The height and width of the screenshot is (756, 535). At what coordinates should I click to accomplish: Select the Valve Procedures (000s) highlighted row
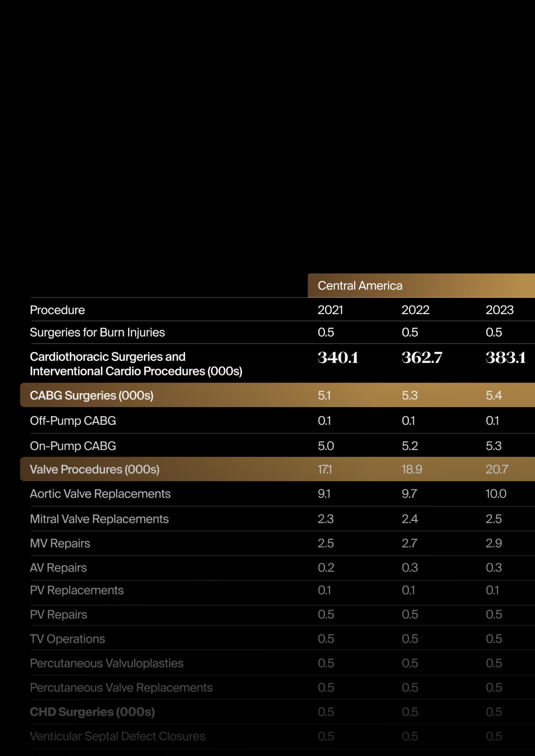click(95, 469)
